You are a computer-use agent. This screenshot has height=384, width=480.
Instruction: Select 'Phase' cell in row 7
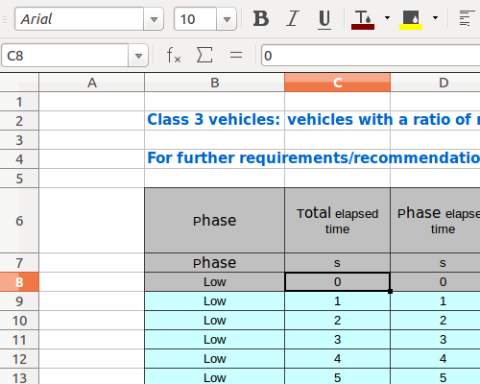point(215,263)
